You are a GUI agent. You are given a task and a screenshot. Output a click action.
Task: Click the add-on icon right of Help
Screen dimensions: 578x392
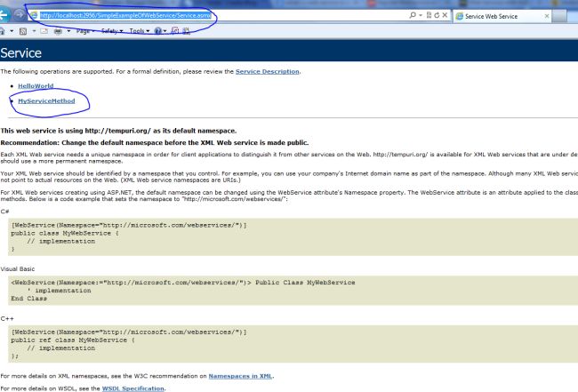click(x=175, y=31)
